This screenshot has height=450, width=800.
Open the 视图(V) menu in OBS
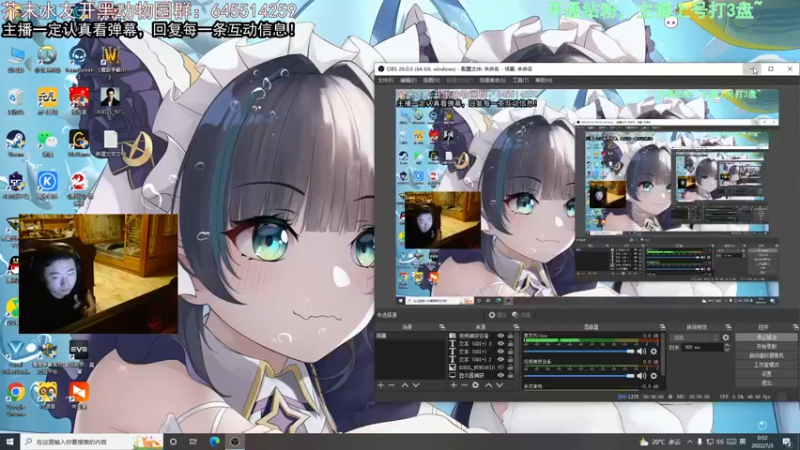click(431, 80)
